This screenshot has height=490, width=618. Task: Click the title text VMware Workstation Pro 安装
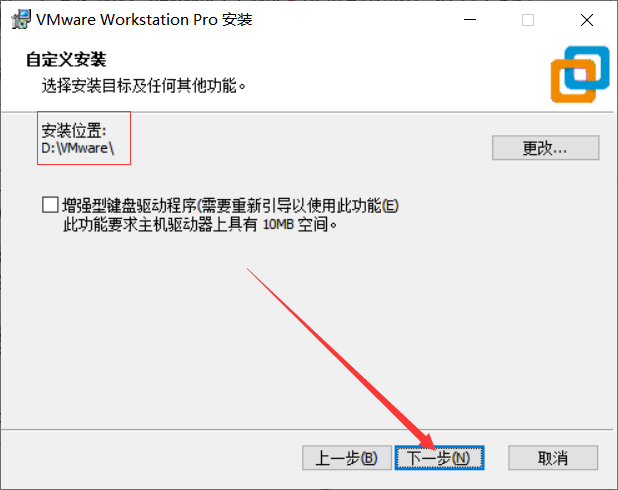pos(144,20)
